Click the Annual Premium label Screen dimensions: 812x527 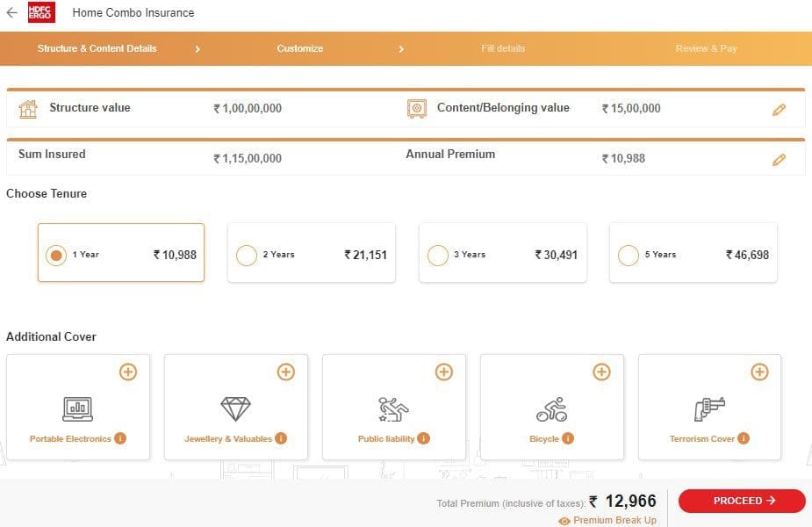[x=450, y=155]
